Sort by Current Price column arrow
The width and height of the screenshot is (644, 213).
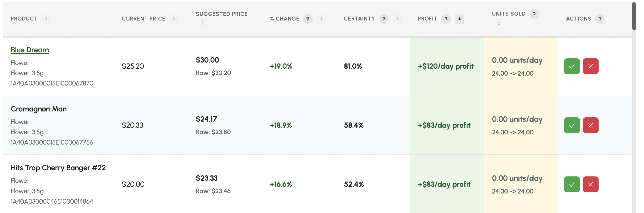[x=174, y=19]
